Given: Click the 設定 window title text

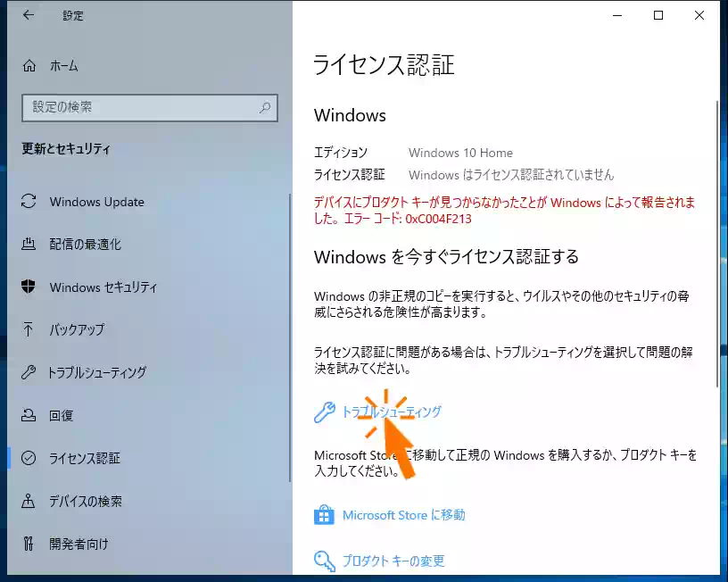Looking at the screenshot, I should 73,16.
